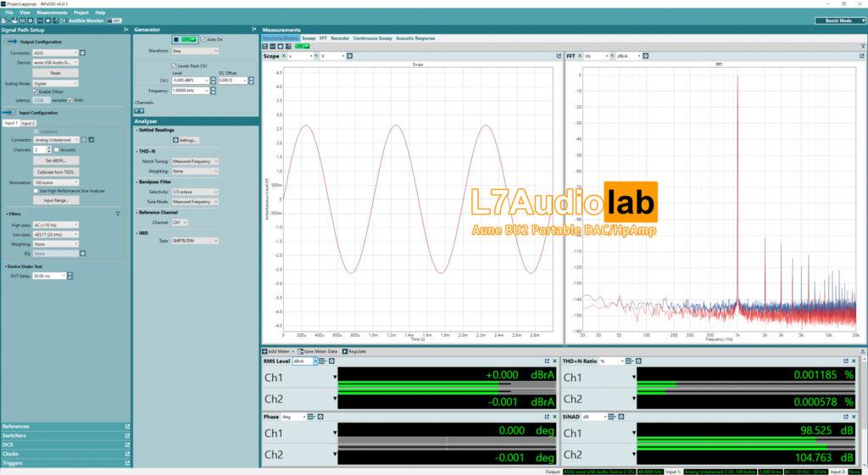868x475 pixels.
Task: Open FFT graph settings gear
Action: click(645, 56)
